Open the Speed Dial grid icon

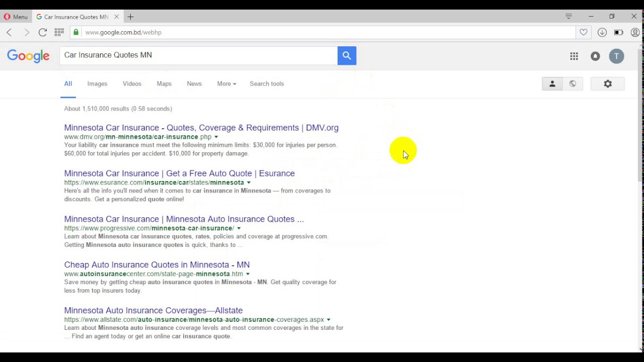(x=59, y=32)
